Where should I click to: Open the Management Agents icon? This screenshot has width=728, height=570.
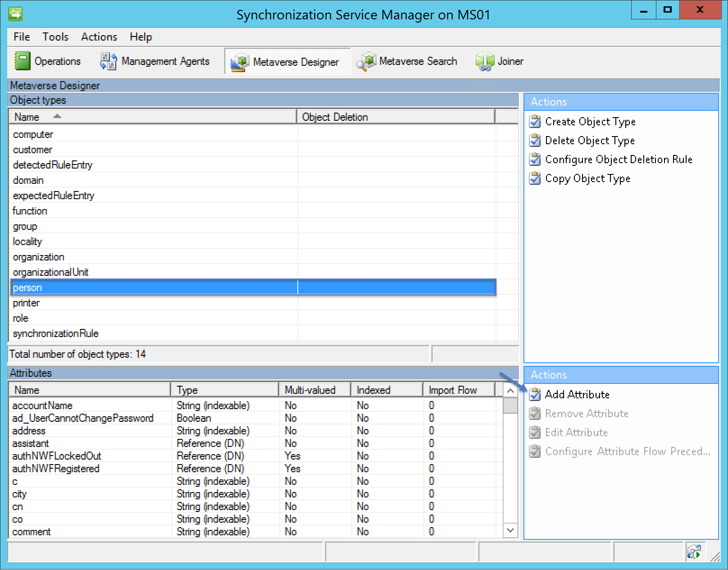tap(109, 61)
